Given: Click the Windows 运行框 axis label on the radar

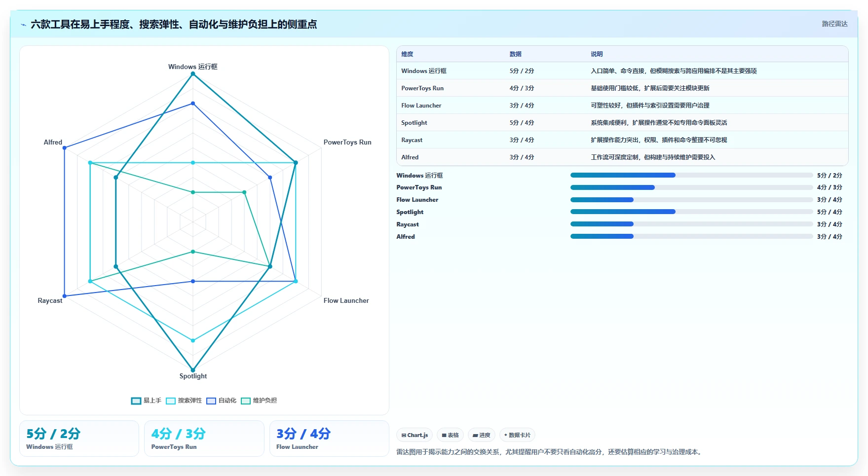Looking at the screenshot, I should (193, 67).
